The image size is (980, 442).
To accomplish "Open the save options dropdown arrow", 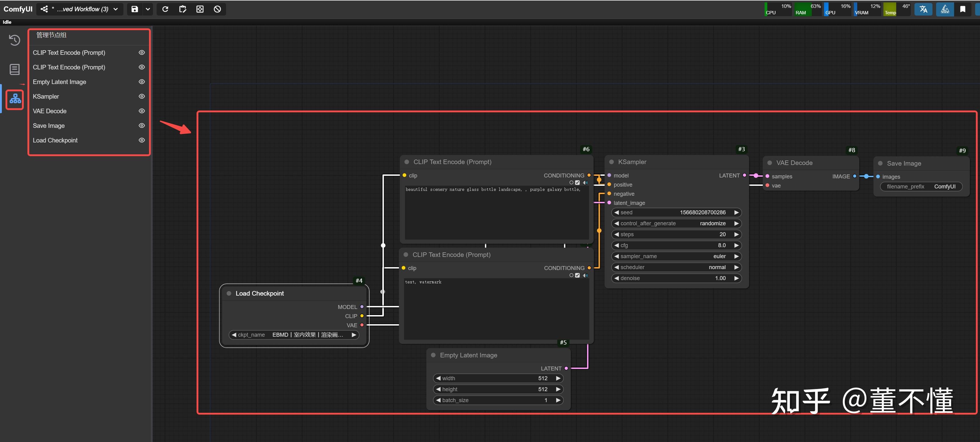I will pyautogui.click(x=147, y=9).
